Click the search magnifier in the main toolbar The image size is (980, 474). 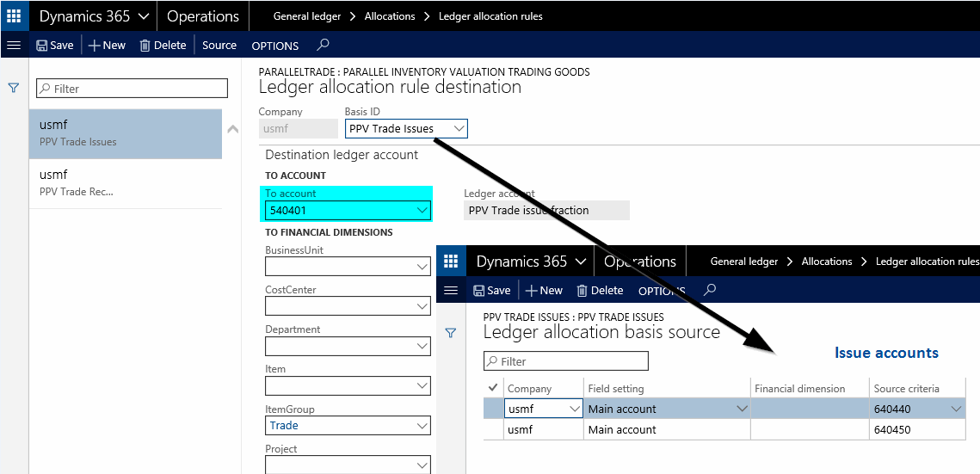pyautogui.click(x=323, y=45)
